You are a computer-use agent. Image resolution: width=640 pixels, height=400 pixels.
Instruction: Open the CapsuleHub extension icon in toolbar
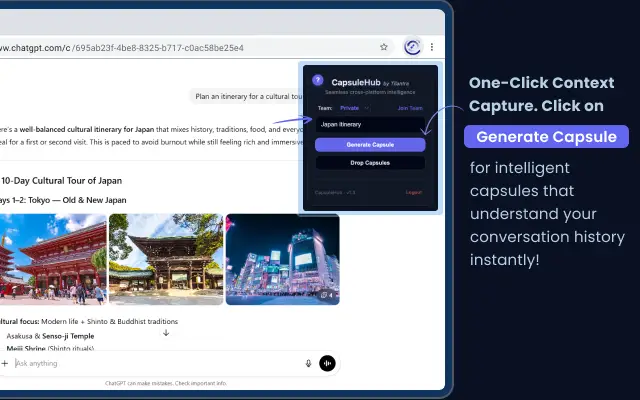coord(412,47)
